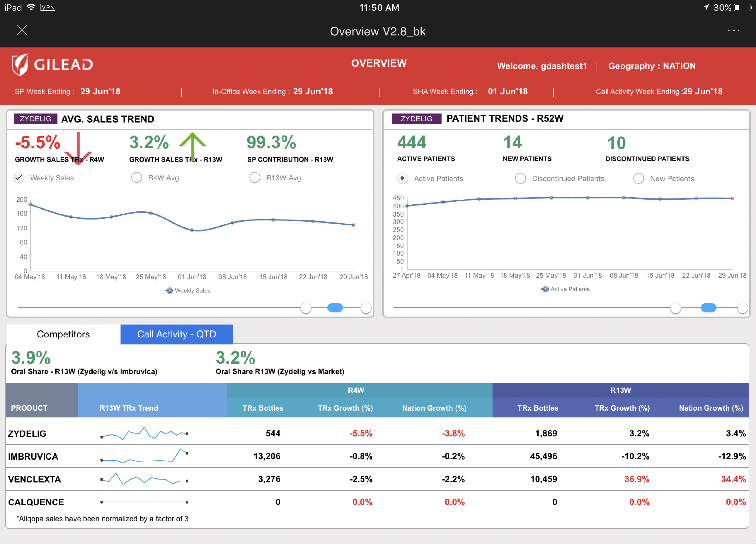Click the ZYDELIG product row name
The width and height of the screenshot is (756, 544).
pyautogui.click(x=27, y=433)
